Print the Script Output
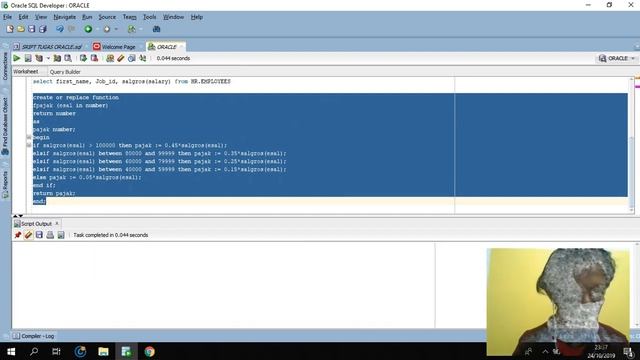The width and height of the screenshot is (640, 360). (50, 235)
